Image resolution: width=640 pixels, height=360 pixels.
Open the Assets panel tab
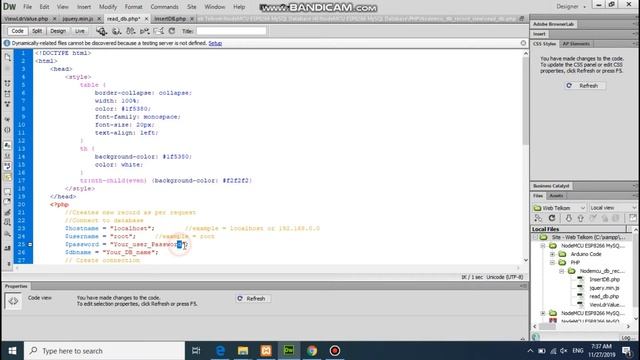(556, 196)
